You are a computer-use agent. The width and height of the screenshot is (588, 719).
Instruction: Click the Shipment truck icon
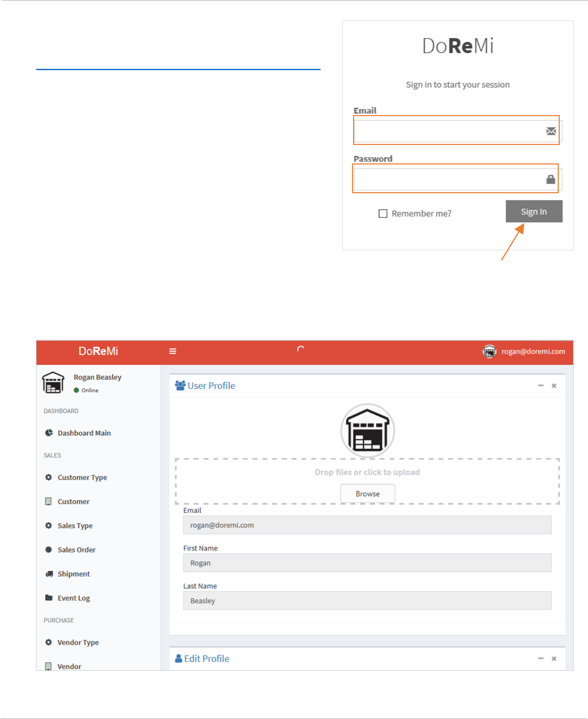[49, 574]
